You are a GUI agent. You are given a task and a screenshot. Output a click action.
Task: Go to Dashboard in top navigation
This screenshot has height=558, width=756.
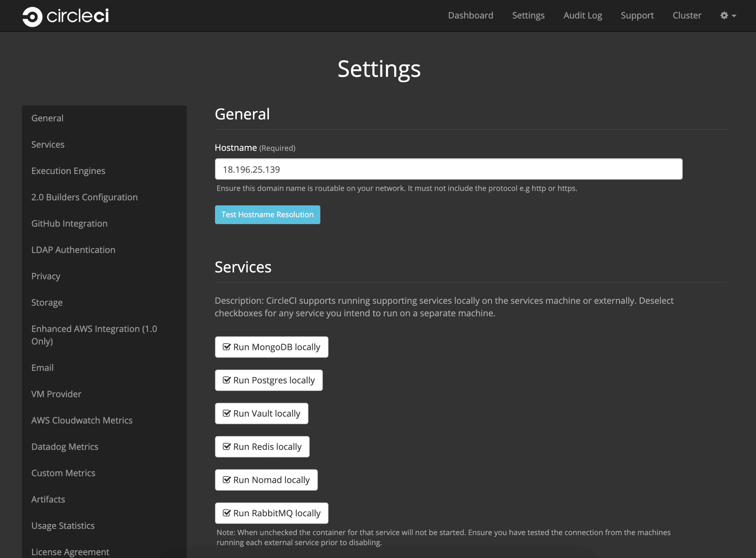pos(471,15)
